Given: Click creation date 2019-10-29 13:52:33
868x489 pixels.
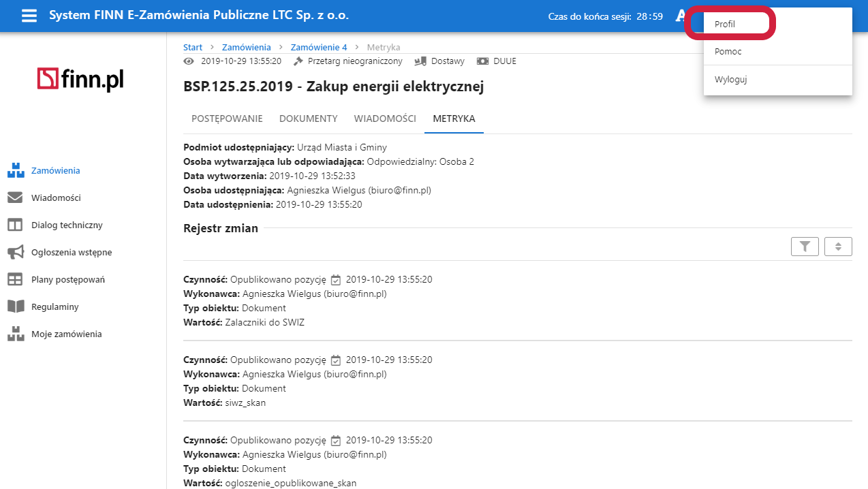Looking at the screenshot, I should (x=313, y=176).
